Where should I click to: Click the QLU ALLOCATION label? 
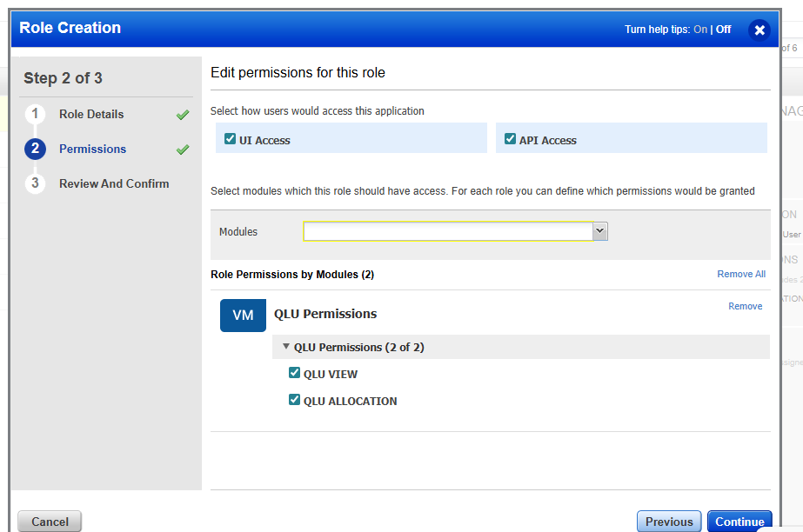pos(350,402)
